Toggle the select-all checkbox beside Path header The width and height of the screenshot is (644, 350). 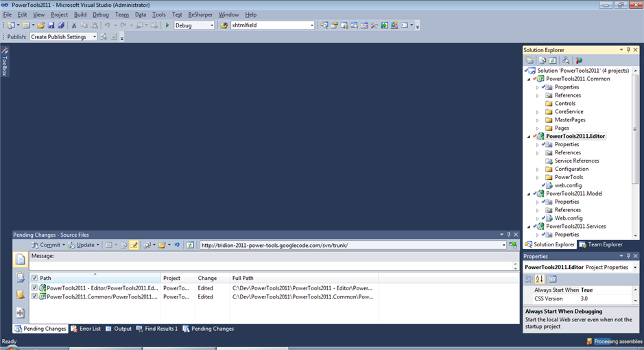pyautogui.click(x=34, y=278)
